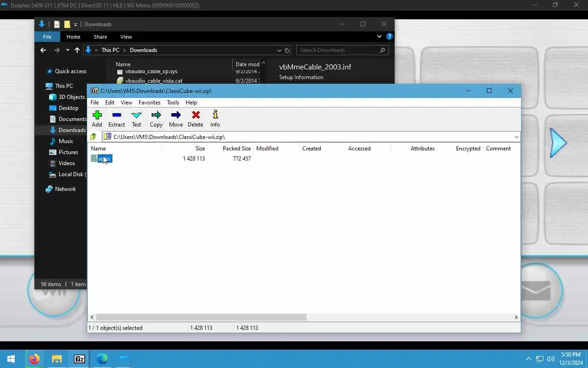Sort by Size column in 7-Zip
The image size is (588, 368).
click(x=185, y=149)
